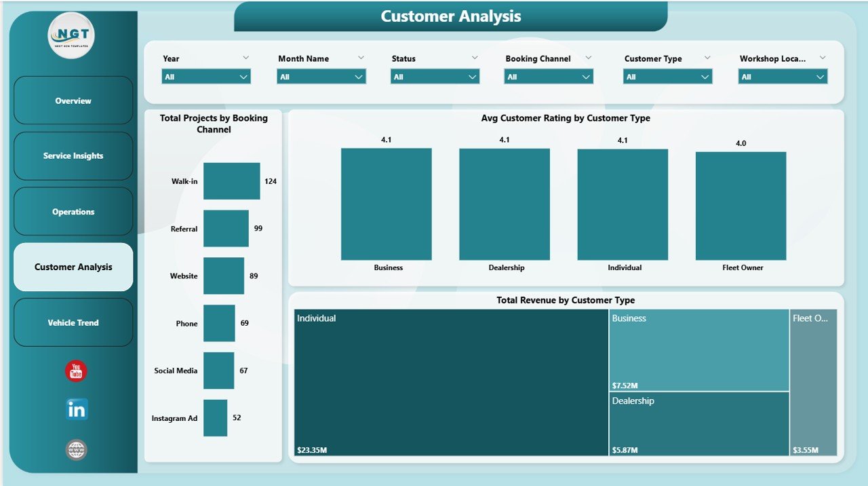Screen dimensions: 868x486
Task: Click the Individual rating column
Action: tap(623, 204)
